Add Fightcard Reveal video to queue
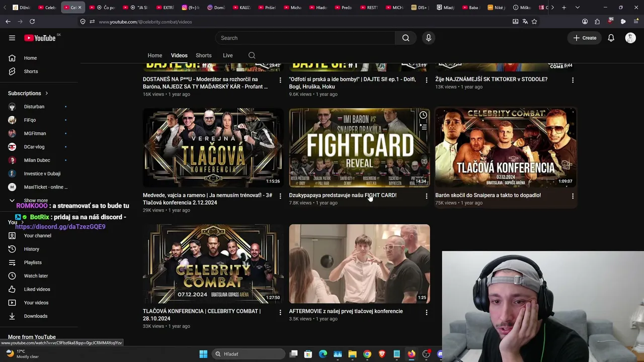644x362 pixels. [423, 127]
